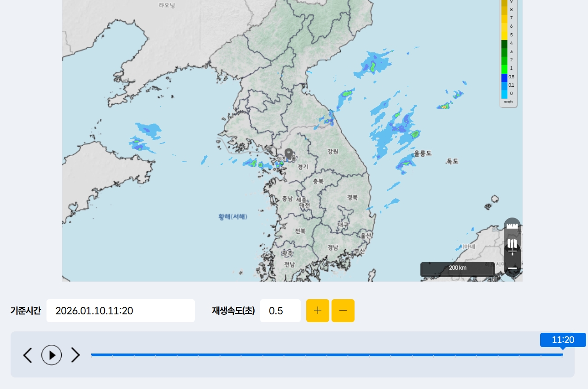Click the timeline progress bar midpoint
Image resolution: width=588 pixels, height=389 pixels.
coord(327,355)
